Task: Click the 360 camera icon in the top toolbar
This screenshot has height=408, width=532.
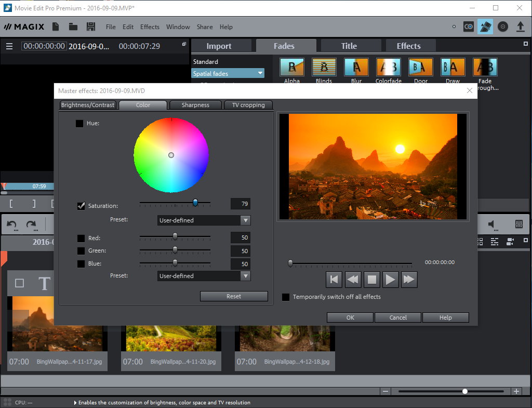Action: (469, 27)
